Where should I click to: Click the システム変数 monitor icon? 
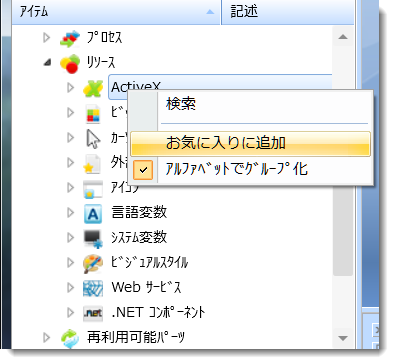(x=93, y=238)
